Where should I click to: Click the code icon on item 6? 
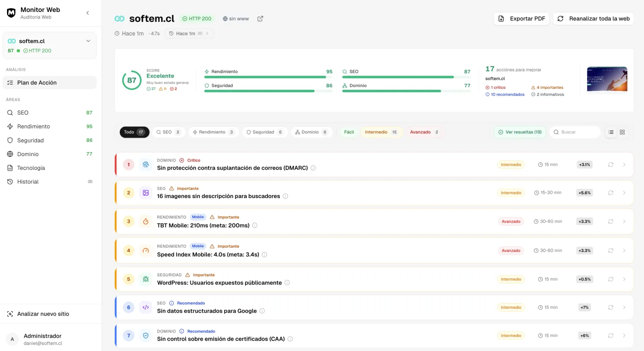point(146,307)
